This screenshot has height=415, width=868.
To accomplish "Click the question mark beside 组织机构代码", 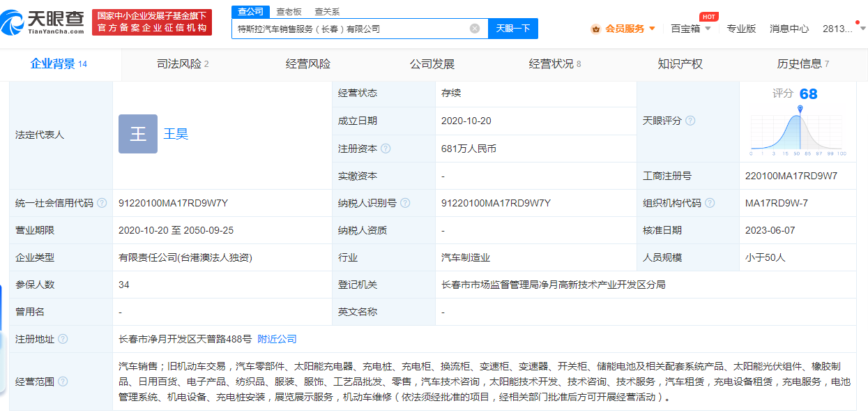I will point(710,203).
